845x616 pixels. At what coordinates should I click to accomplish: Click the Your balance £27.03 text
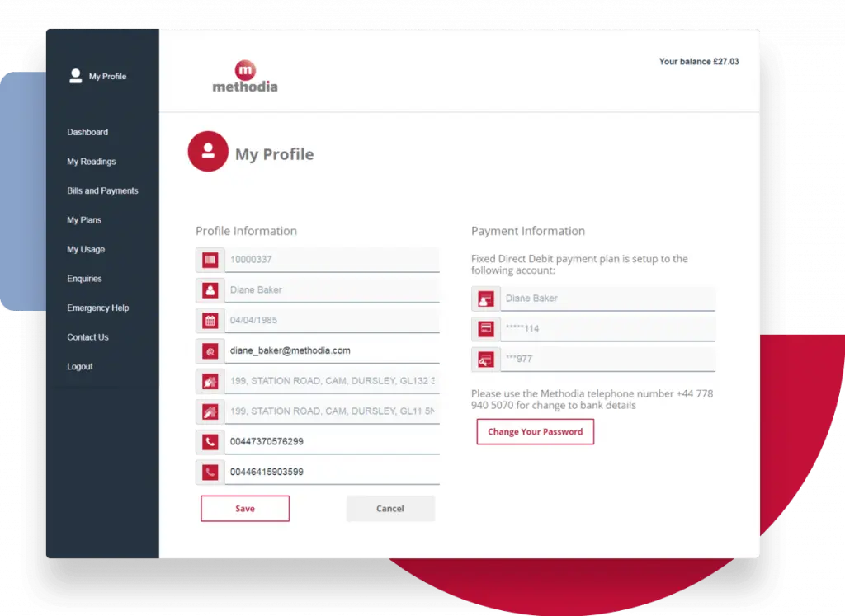698,61
